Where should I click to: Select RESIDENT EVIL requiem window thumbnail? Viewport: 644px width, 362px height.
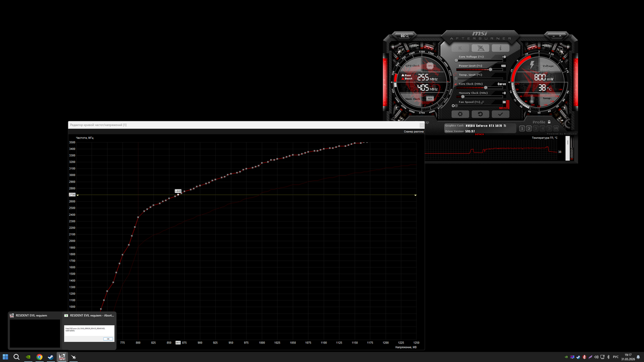(x=35, y=330)
